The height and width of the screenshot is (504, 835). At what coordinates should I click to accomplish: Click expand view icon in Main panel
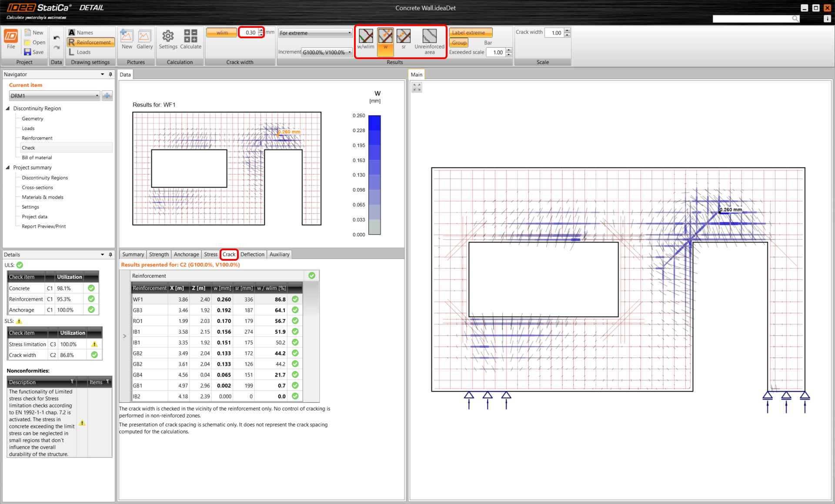pyautogui.click(x=417, y=87)
